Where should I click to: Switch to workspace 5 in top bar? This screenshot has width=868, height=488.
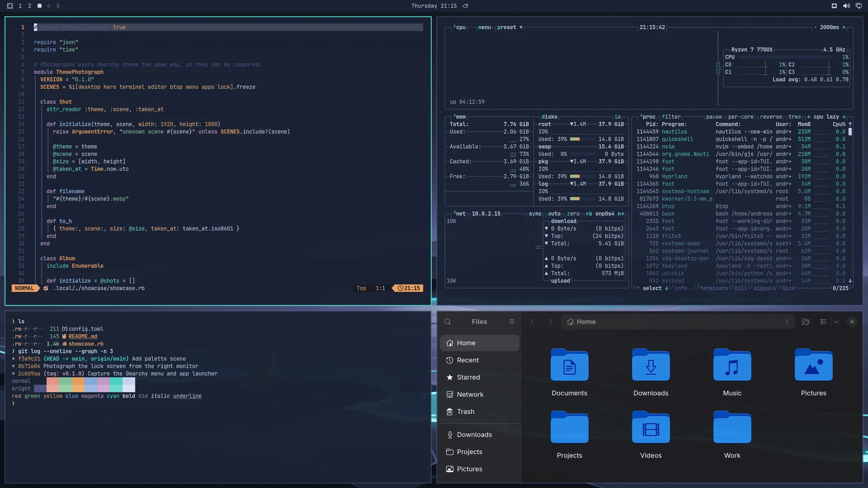point(58,6)
